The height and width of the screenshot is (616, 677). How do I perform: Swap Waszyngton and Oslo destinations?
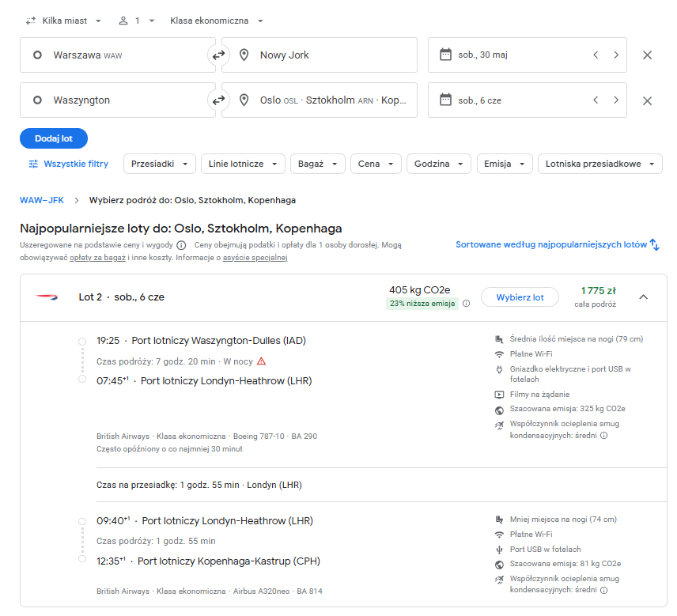point(218,100)
